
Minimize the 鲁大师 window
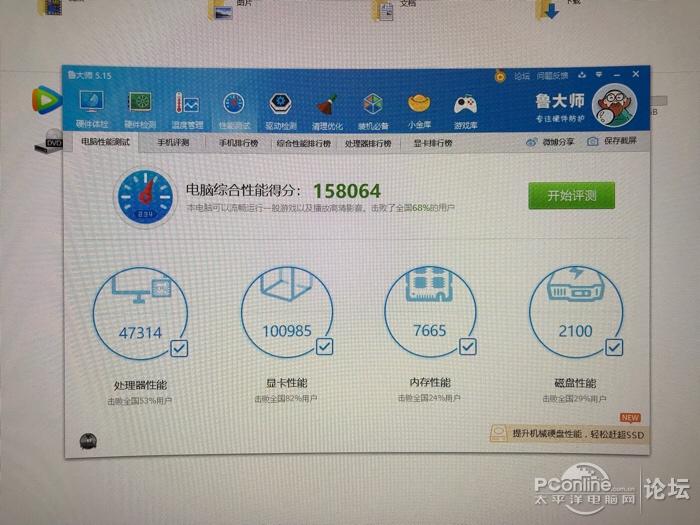(617, 75)
